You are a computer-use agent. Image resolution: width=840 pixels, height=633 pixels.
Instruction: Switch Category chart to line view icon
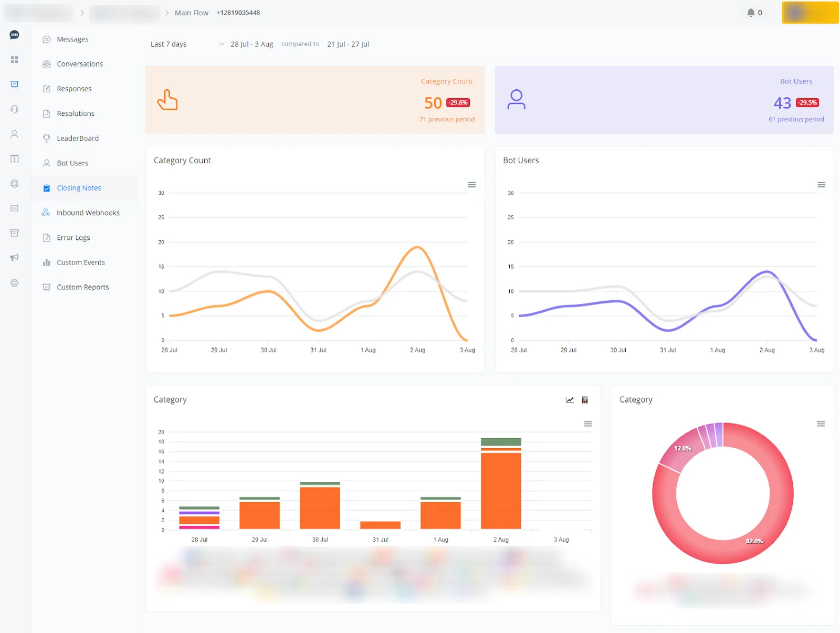570,400
